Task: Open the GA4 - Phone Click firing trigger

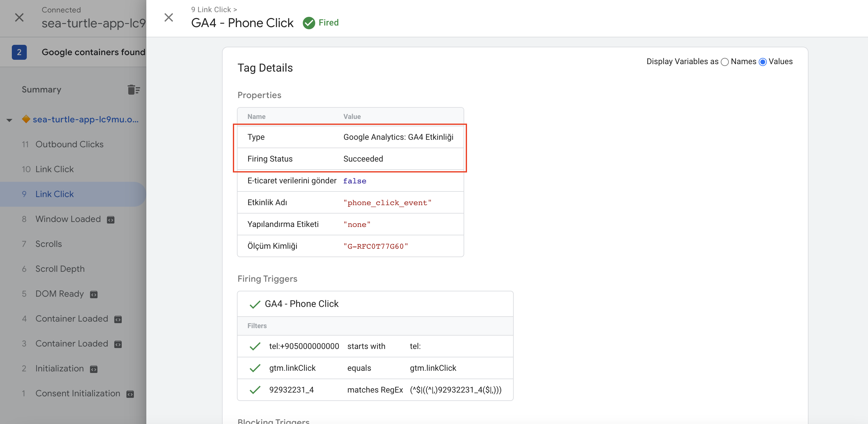Action: [x=301, y=304]
